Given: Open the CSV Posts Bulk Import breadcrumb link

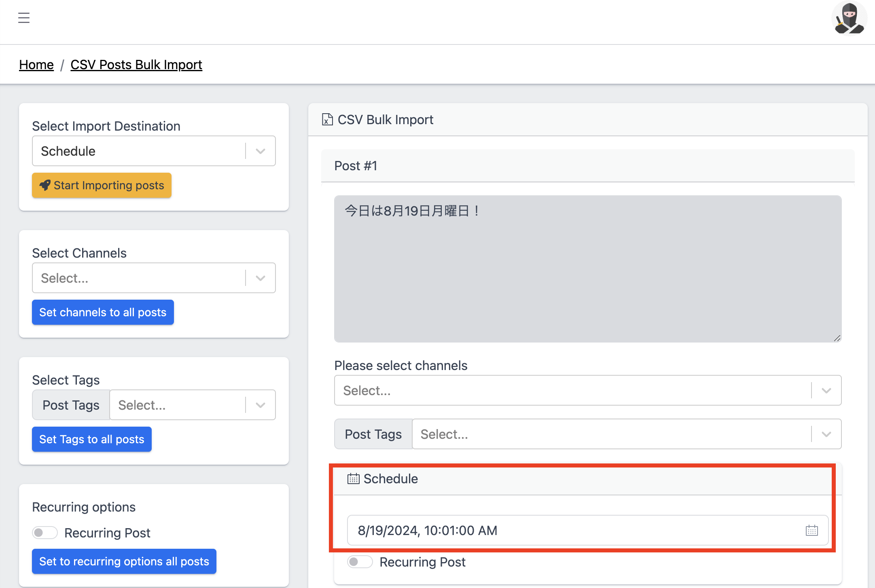Looking at the screenshot, I should pyautogui.click(x=136, y=65).
